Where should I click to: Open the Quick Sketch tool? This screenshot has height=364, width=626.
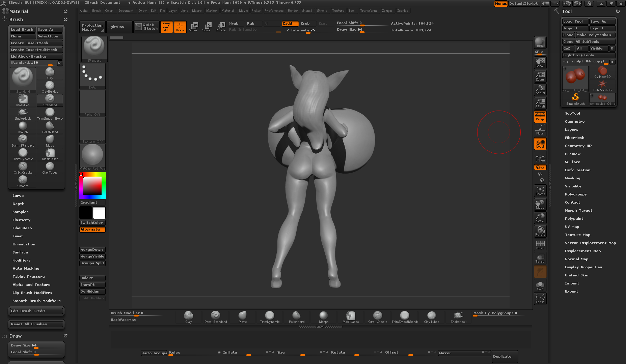coord(146,27)
